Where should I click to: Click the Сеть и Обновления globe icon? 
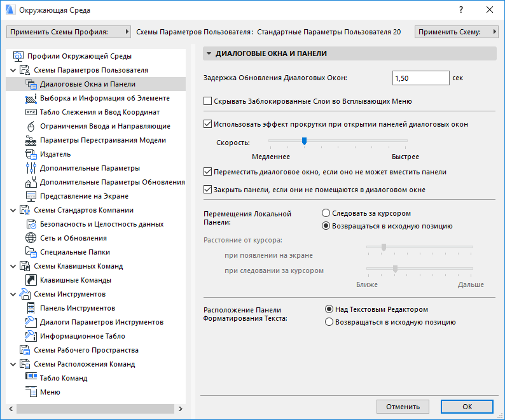[x=31, y=238]
